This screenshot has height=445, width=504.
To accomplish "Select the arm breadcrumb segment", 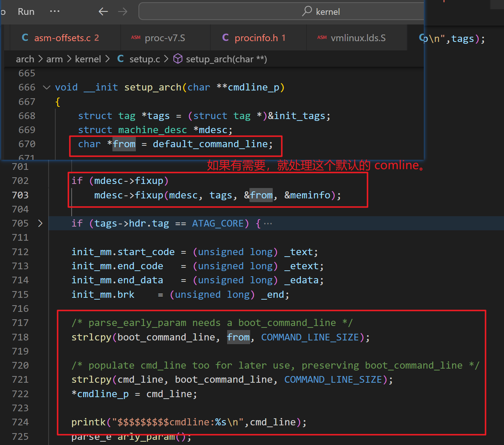I will tap(55, 59).
